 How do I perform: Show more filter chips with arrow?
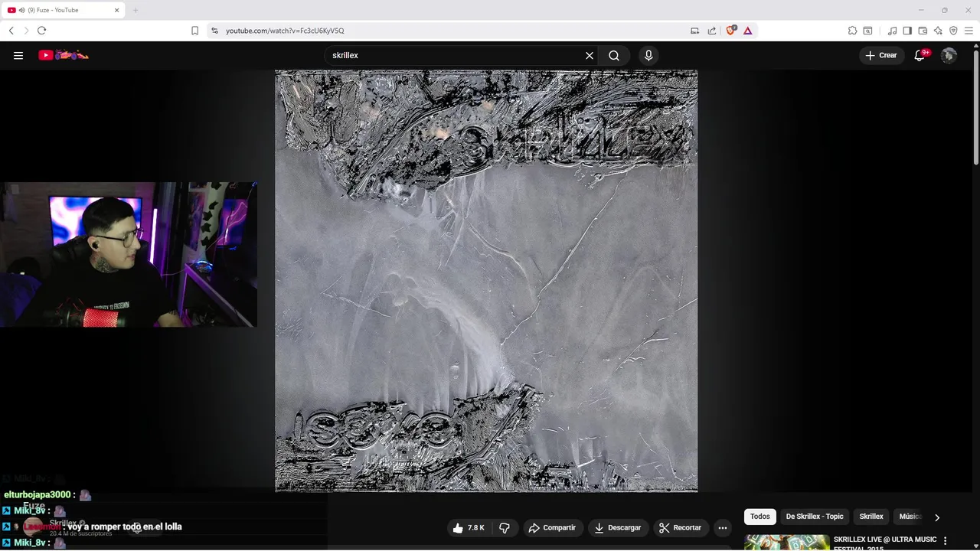tap(936, 517)
